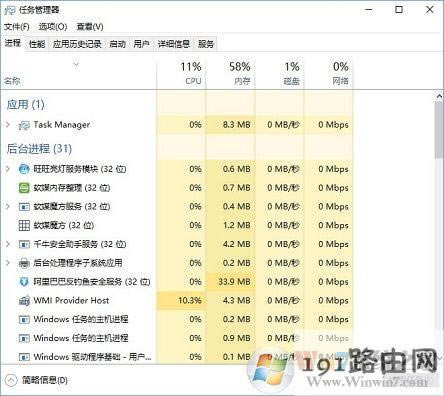This screenshot has height=396, width=444.
Task: Switch to the 用户 tab
Action: [141, 44]
